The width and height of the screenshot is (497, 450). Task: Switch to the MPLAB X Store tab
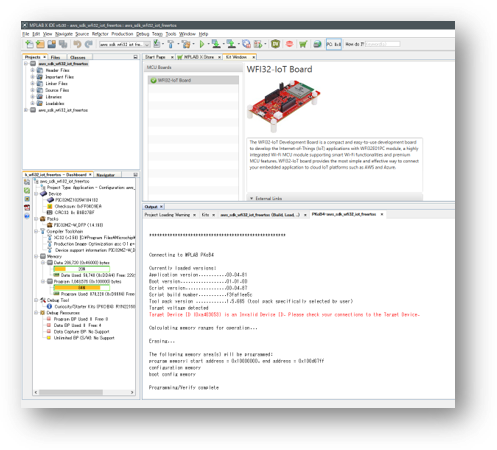199,57
